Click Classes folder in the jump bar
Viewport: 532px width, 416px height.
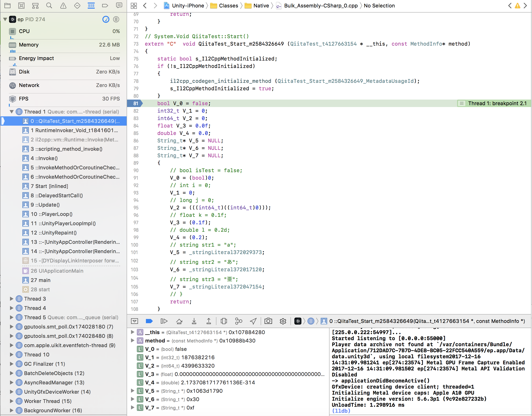pos(224,6)
